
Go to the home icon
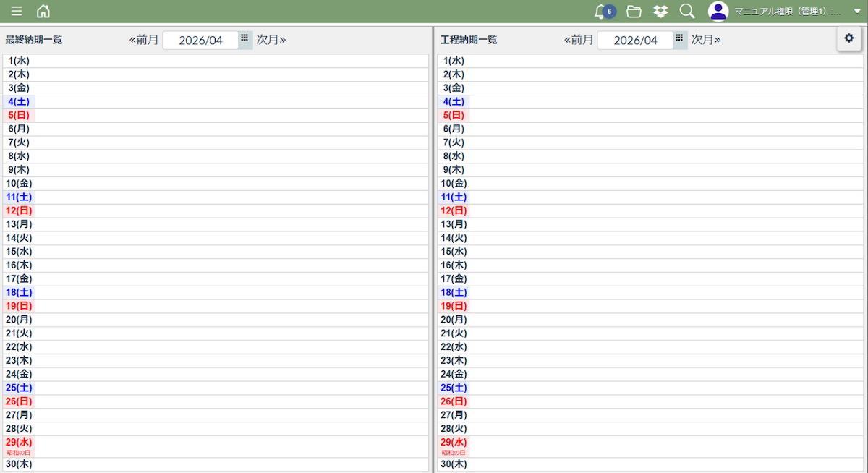tap(43, 11)
